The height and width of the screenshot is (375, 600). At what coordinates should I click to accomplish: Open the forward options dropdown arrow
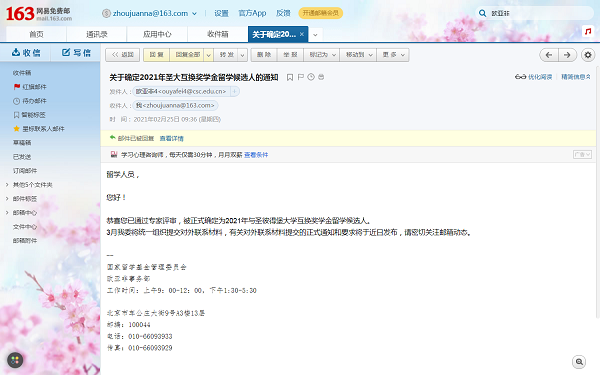[243, 55]
